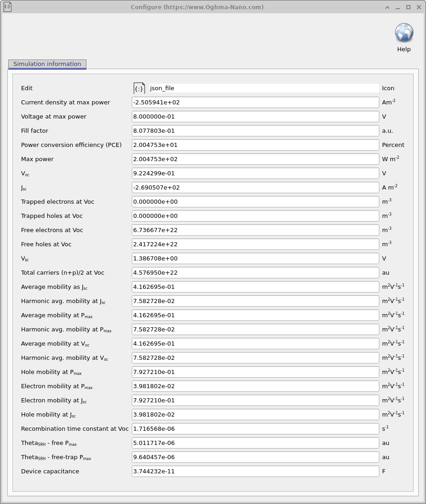Select the Average mobility as Jsc field
426x504 pixels.
click(255, 287)
